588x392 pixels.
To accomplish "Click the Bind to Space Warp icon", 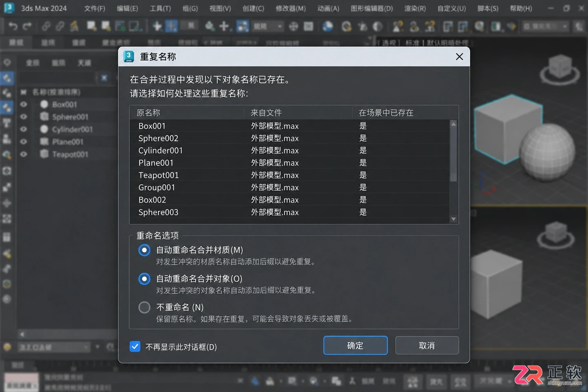I will click(74, 27).
